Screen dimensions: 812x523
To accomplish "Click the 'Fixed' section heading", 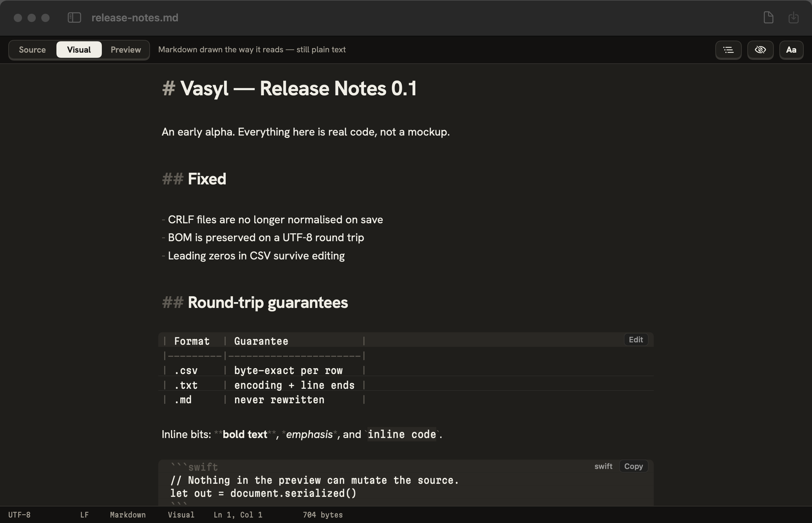I will tap(207, 179).
